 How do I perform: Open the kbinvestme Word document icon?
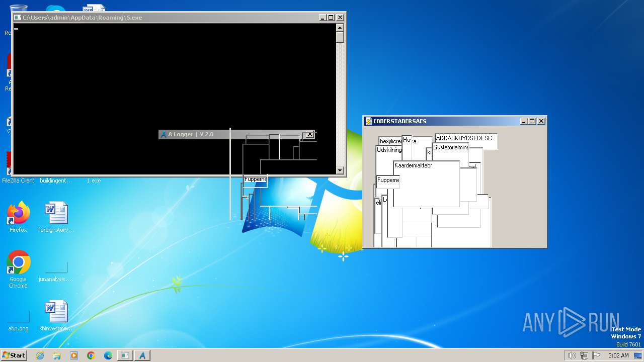point(56,316)
